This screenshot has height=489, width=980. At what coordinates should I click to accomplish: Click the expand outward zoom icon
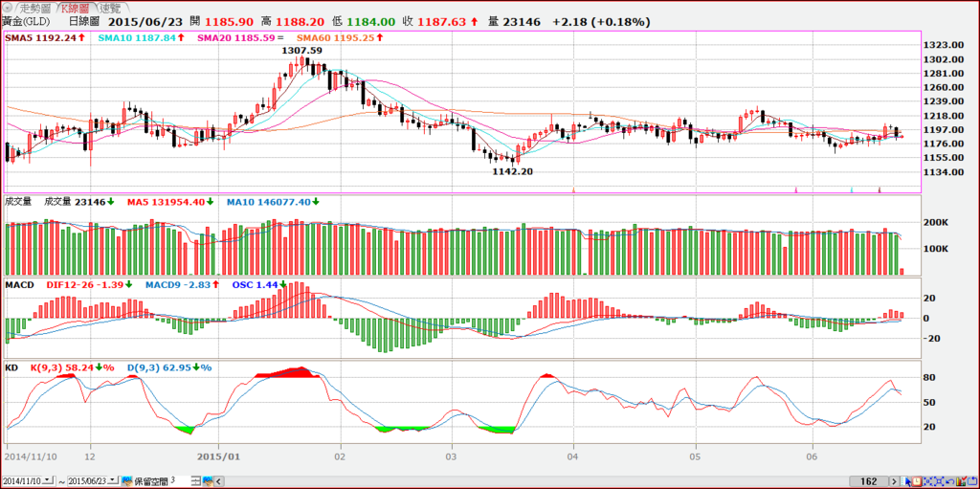click(939, 481)
